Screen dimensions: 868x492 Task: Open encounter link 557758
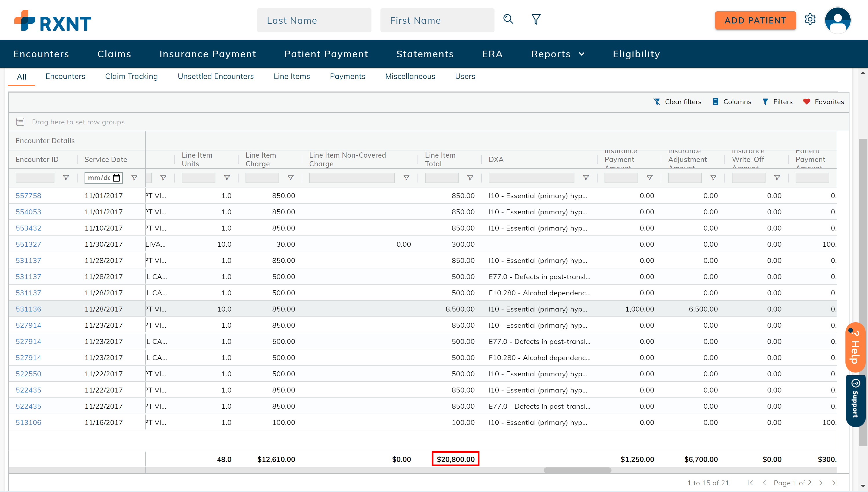(x=28, y=196)
